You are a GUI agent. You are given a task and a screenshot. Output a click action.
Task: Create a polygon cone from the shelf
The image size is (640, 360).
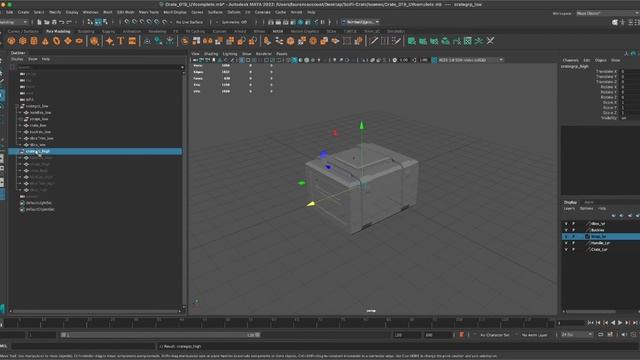(45, 41)
